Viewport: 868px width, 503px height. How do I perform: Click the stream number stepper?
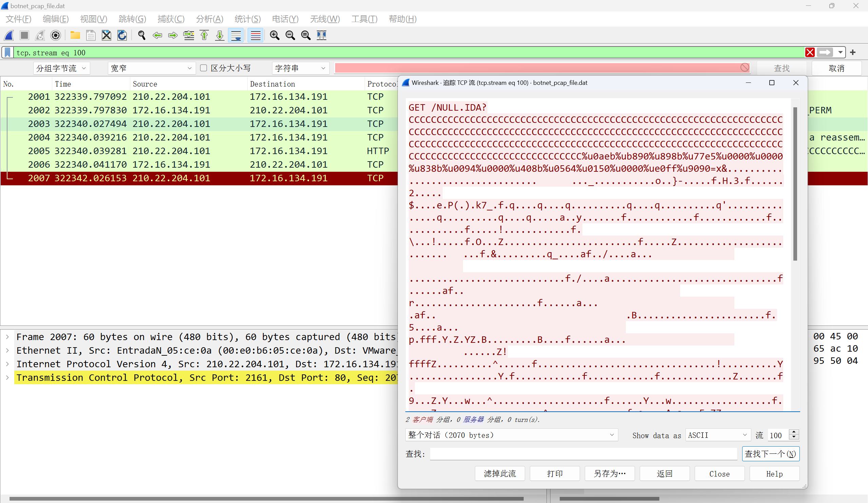click(794, 435)
